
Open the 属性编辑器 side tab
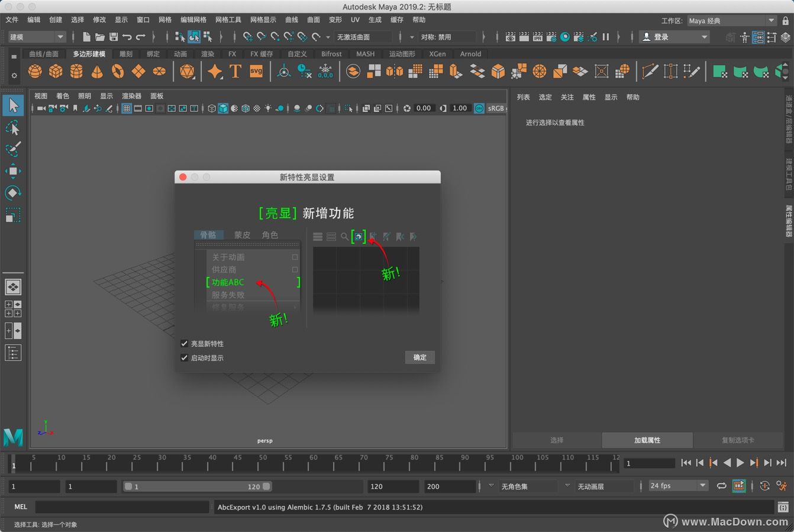point(788,221)
